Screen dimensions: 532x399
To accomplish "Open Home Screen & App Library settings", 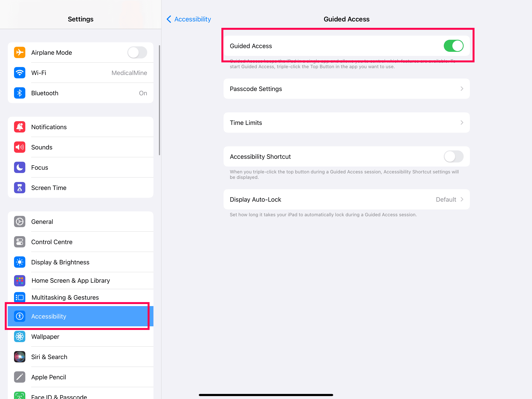I will pos(70,281).
